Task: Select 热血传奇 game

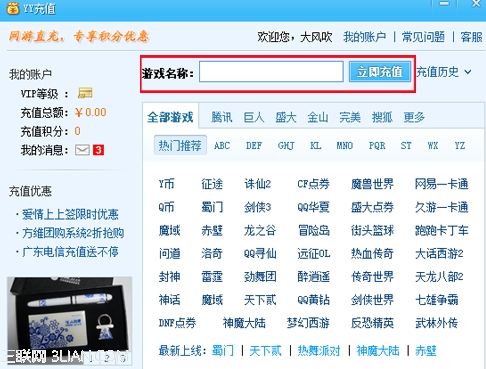Action: point(372,254)
